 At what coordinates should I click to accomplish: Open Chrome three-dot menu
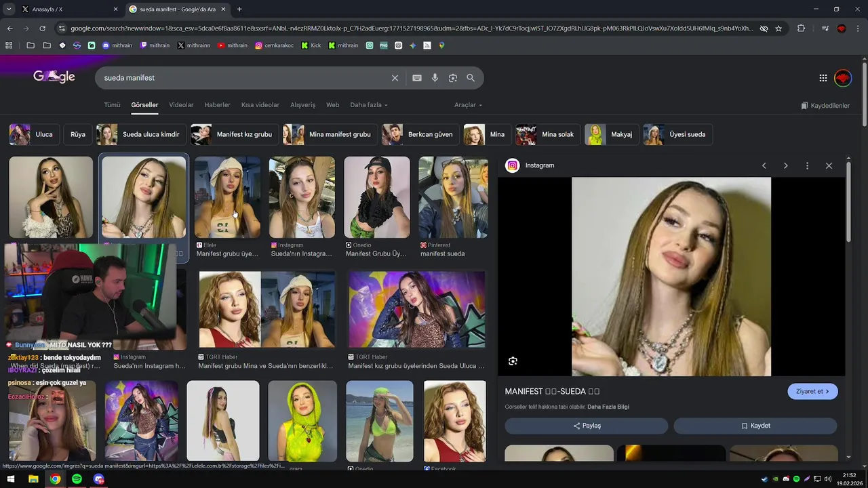(858, 28)
